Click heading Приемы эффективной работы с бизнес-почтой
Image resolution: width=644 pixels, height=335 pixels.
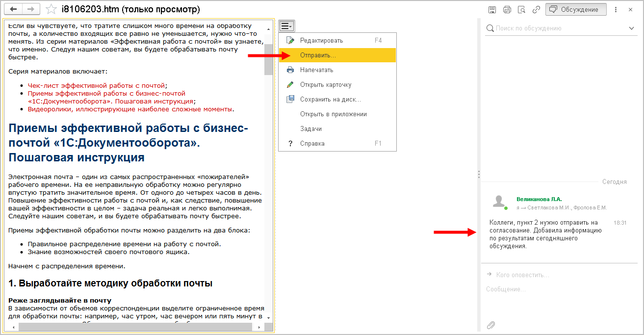(x=129, y=143)
